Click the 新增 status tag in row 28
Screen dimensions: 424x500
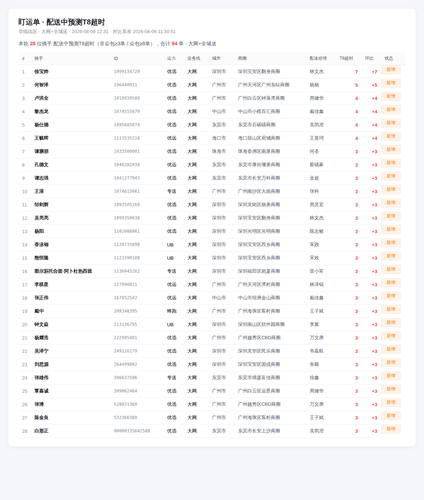click(x=391, y=429)
